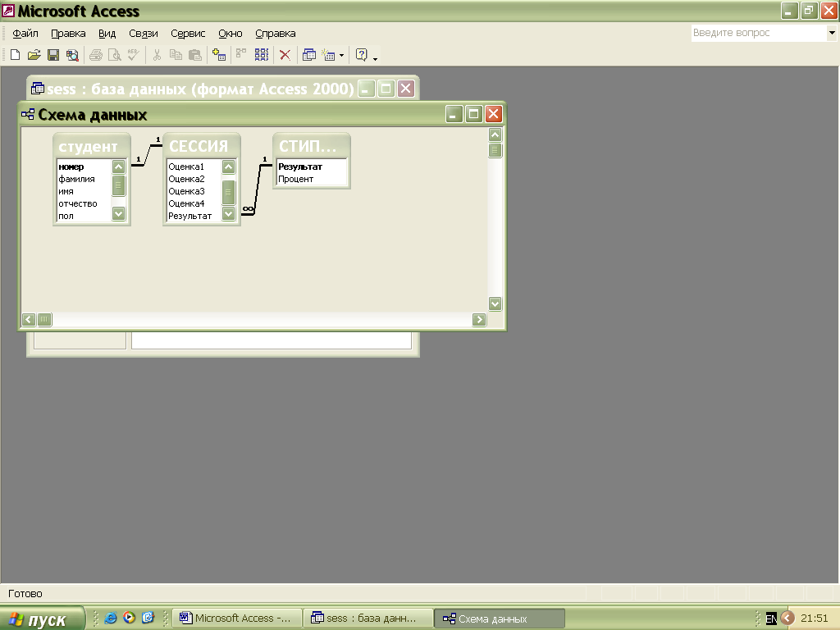Click студент field list scroll thumb

(x=118, y=185)
